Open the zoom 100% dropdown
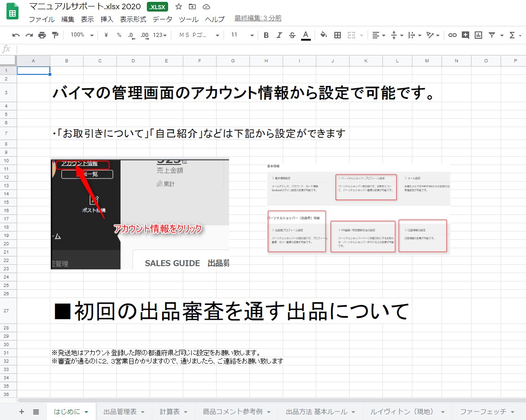The image size is (526, 420). (82, 35)
